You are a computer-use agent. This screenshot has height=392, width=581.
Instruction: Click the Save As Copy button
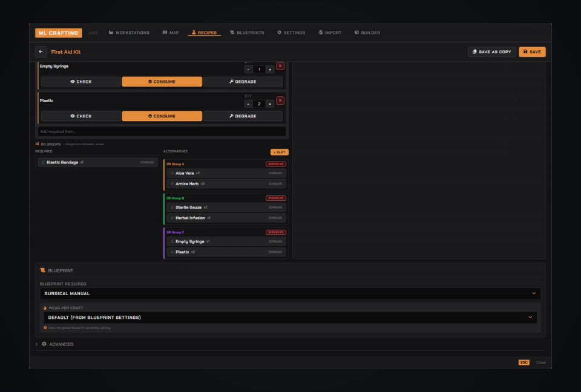[x=491, y=52]
